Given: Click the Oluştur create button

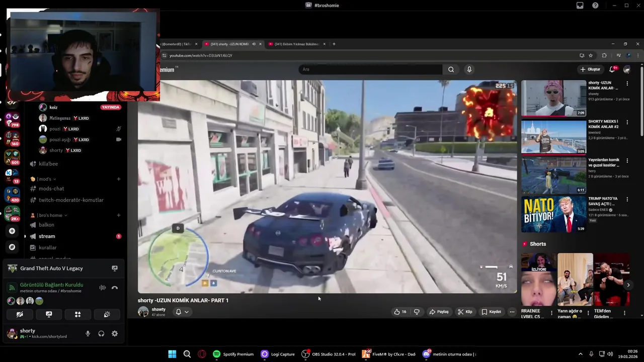Looking at the screenshot, I should [590, 69].
